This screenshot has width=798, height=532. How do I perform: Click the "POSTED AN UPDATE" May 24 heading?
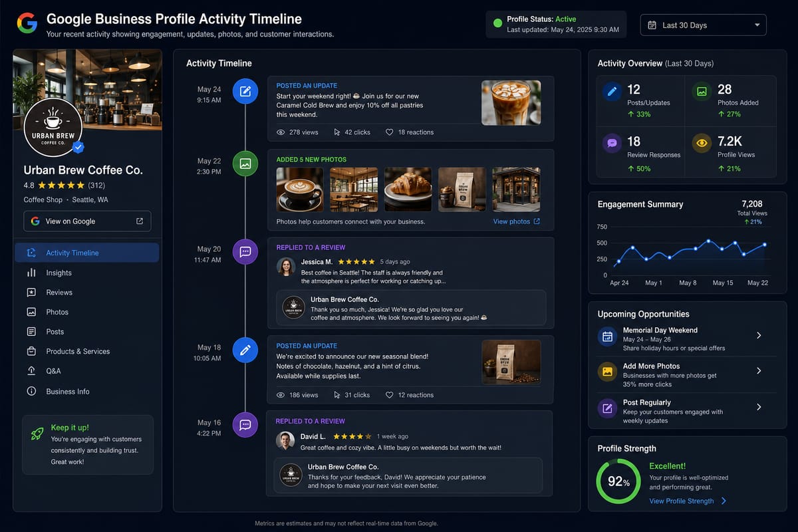(x=307, y=86)
